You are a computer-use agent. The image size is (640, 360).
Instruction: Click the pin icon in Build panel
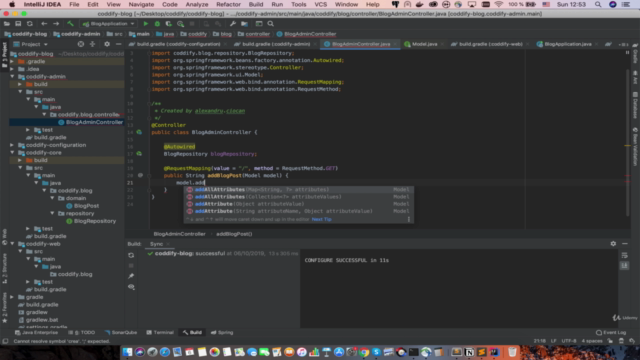[x=131, y=276]
